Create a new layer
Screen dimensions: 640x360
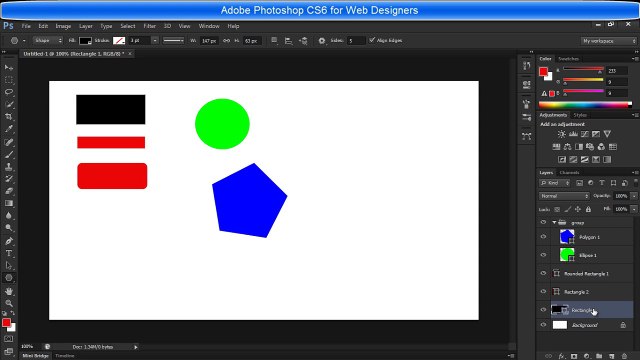(x=611, y=356)
